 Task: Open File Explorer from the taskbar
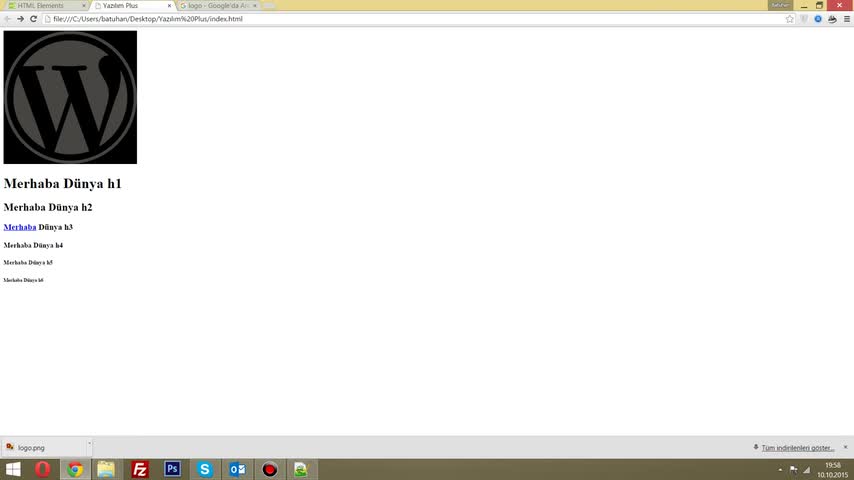point(106,469)
